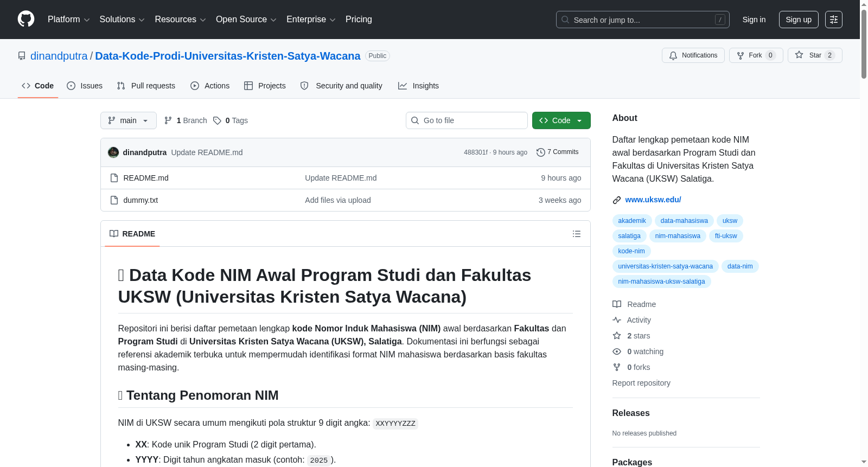Click the magnifier icon in Go to file
The height and width of the screenshot is (467, 868).
(x=415, y=120)
